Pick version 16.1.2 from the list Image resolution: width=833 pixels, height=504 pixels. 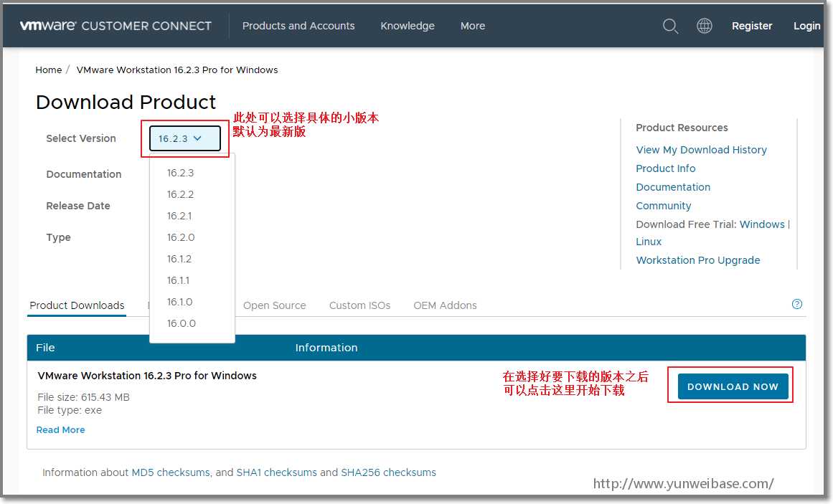(179, 260)
